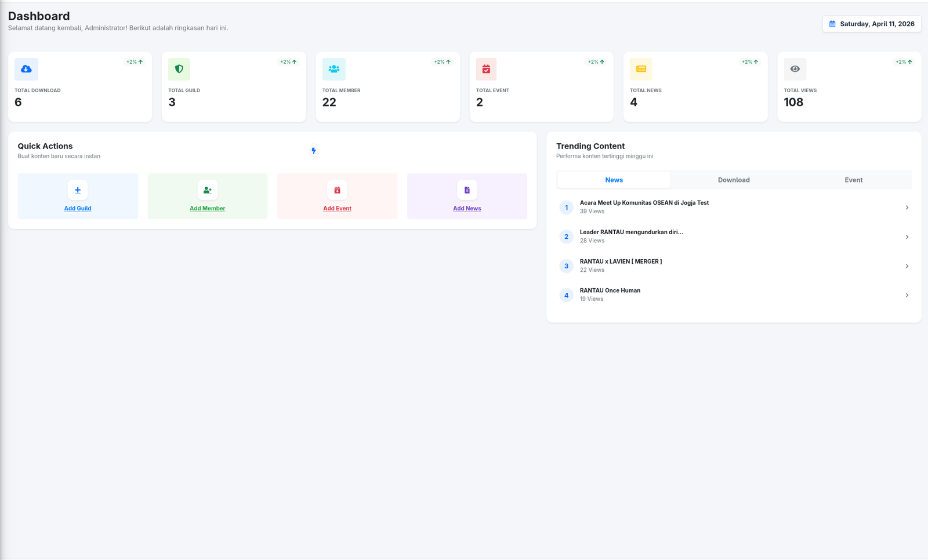Click the Total Member people icon

click(x=333, y=69)
